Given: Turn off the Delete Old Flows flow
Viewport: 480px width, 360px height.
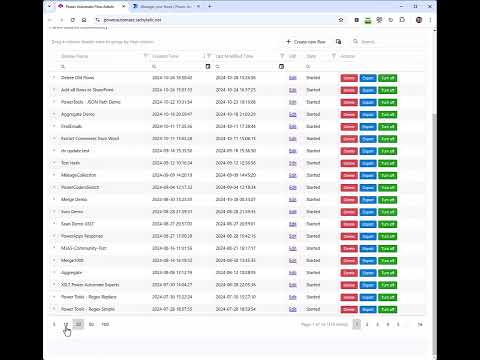Looking at the screenshot, I should coord(388,78).
